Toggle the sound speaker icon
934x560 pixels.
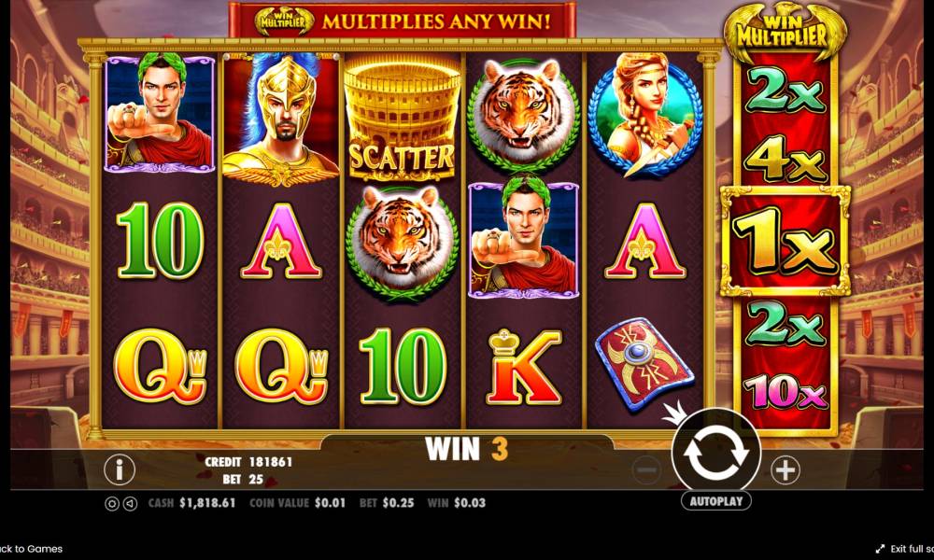[131, 503]
